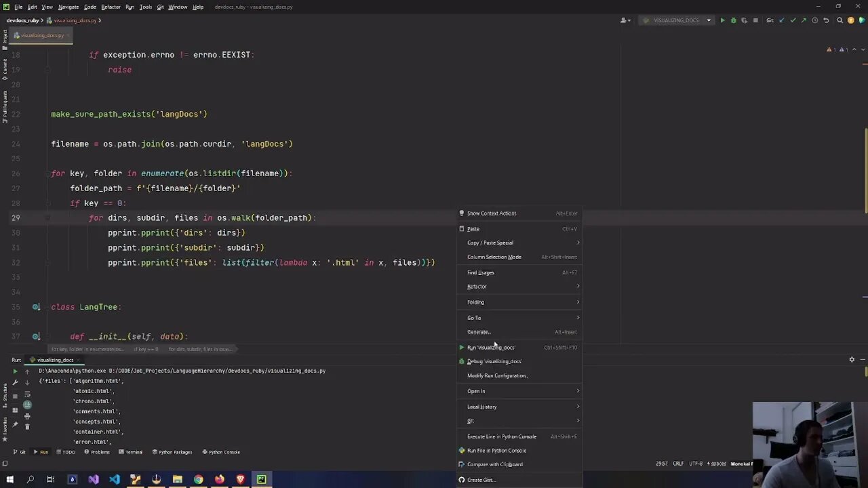Click the wrench settings icon in the Run panel

click(x=15, y=383)
